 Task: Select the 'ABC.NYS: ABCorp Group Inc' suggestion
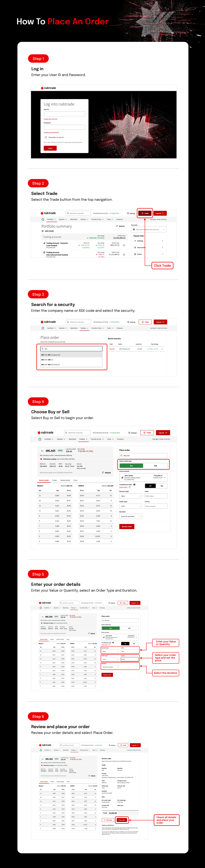71,365
